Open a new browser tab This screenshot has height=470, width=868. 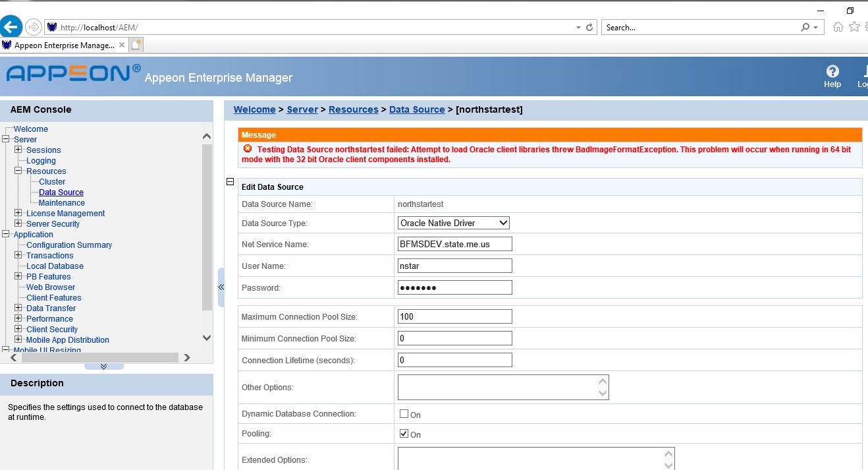tap(136, 45)
